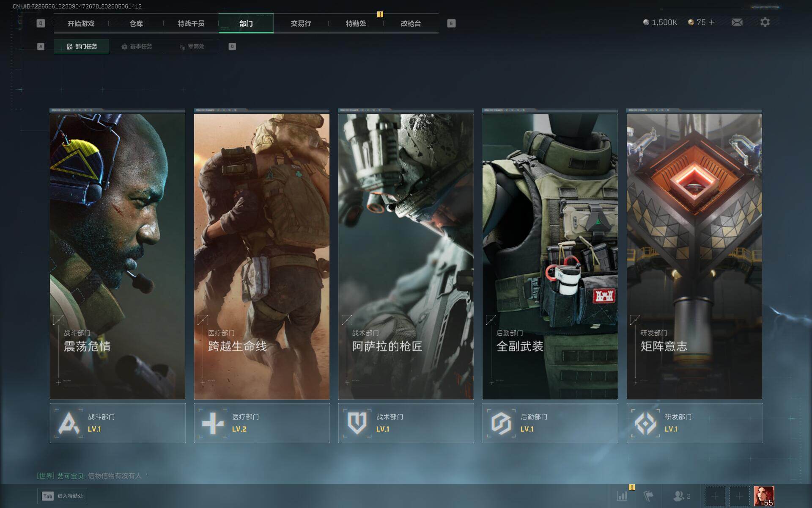Click the plus icon beside the 75 balance
Screen dimensions: 812x508
[x=712, y=22]
